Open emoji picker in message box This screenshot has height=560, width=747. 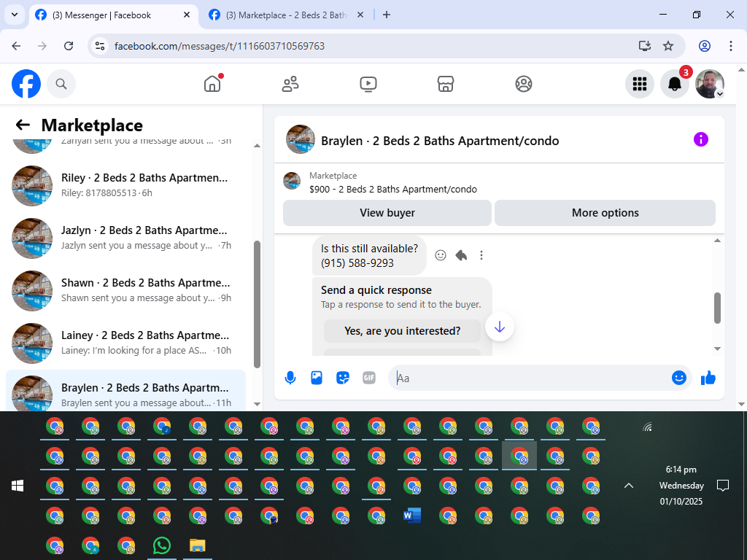click(x=679, y=378)
